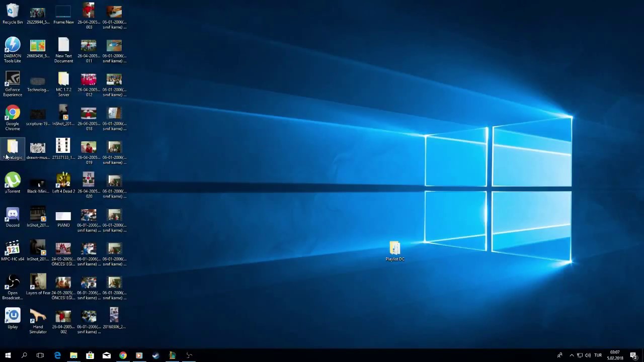This screenshot has width=644, height=362.
Task: Open File Explorer from the taskbar
Action: click(73, 355)
